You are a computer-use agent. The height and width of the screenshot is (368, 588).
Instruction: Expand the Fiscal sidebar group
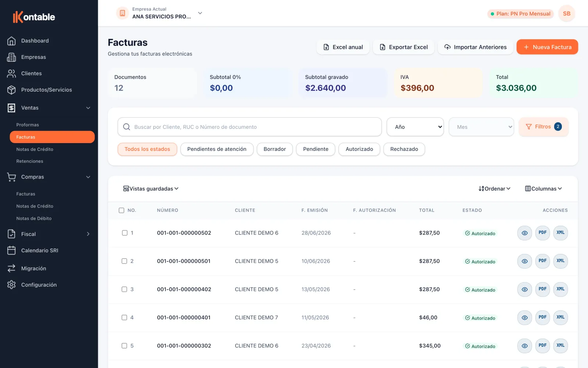49,234
